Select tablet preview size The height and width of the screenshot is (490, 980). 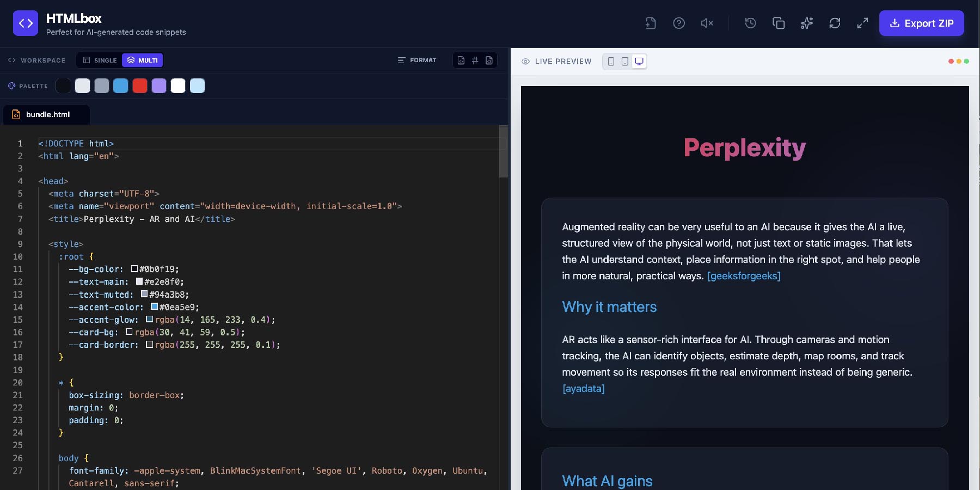click(625, 62)
